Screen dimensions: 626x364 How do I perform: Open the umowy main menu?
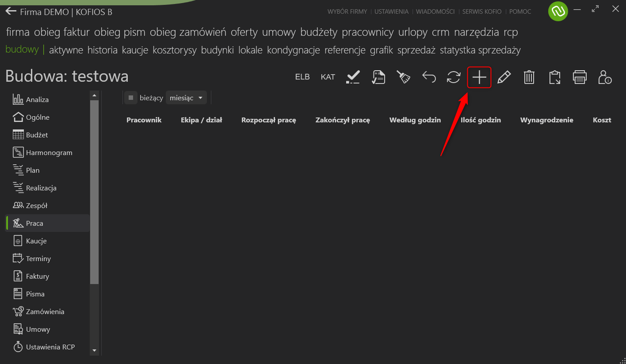(279, 32)
